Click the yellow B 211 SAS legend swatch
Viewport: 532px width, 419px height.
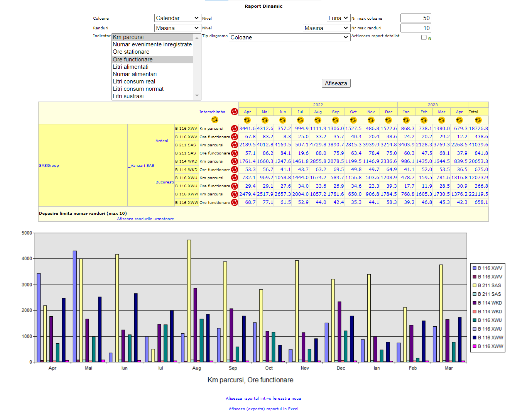click(475, 285)
